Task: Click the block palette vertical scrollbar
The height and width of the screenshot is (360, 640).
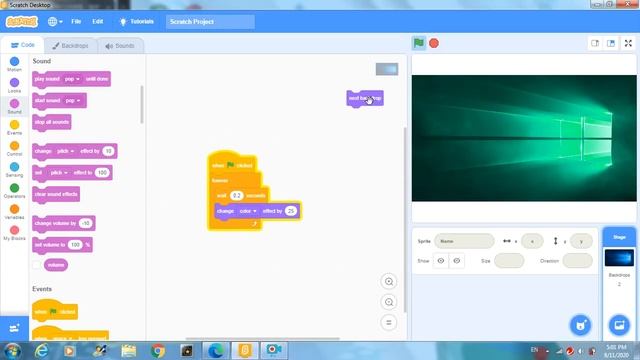Action: pyautogui.click(x=142, y=104)
